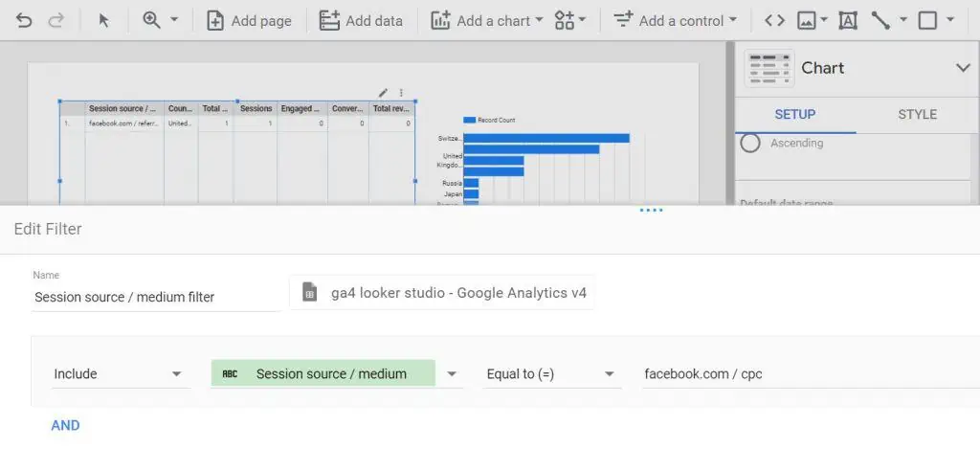This screenshot has width=980, height=471.
Task: Select the line drawing tool
Action: point(880,20)
